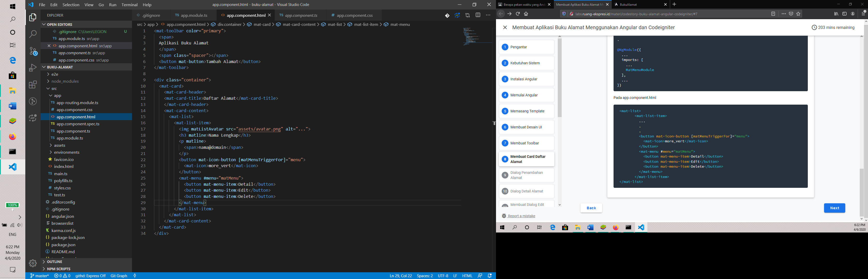This screenshot has width=868, height=279.
Task: Go to step 7 Membuat Toolbar
Action: click(x=526, y=143)
